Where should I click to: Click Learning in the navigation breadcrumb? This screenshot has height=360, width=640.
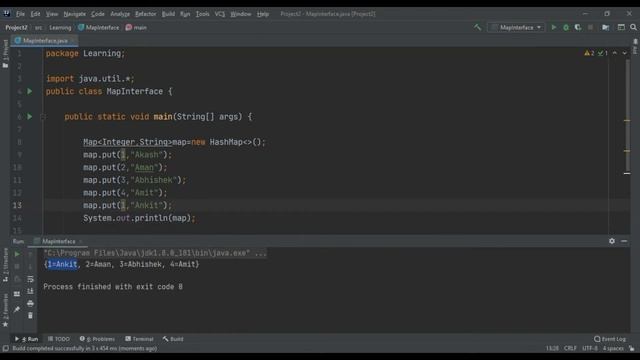pyautogui.click(x=60, y=27)
